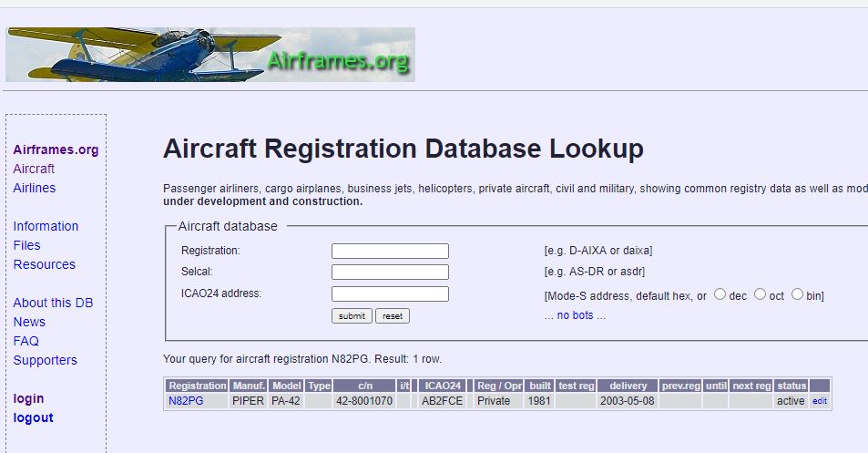This screenshot has height=453, width=868.
Task: Click the reset button
Action: 393,315
